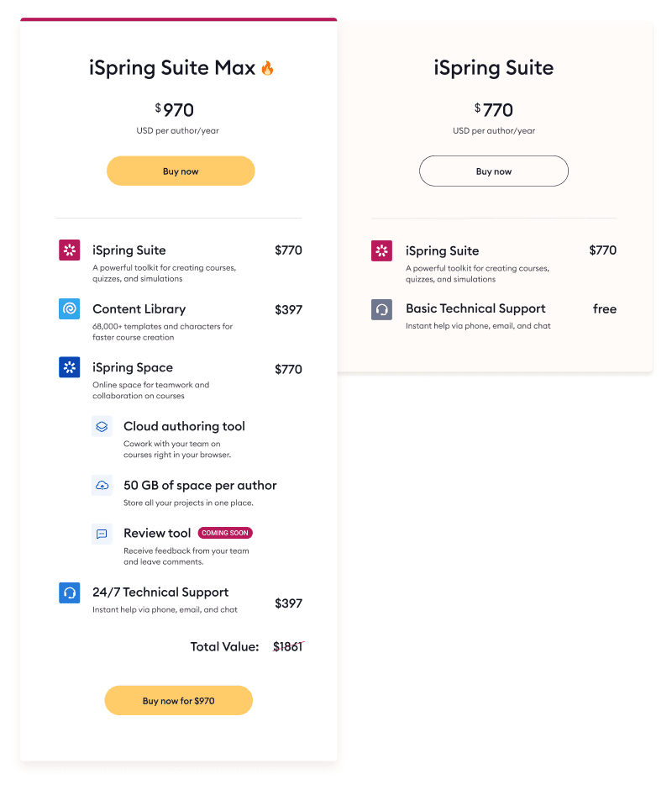Select the Content Library spiral icon
Viewport: 672px width, 790px height.
coord(69,309)
